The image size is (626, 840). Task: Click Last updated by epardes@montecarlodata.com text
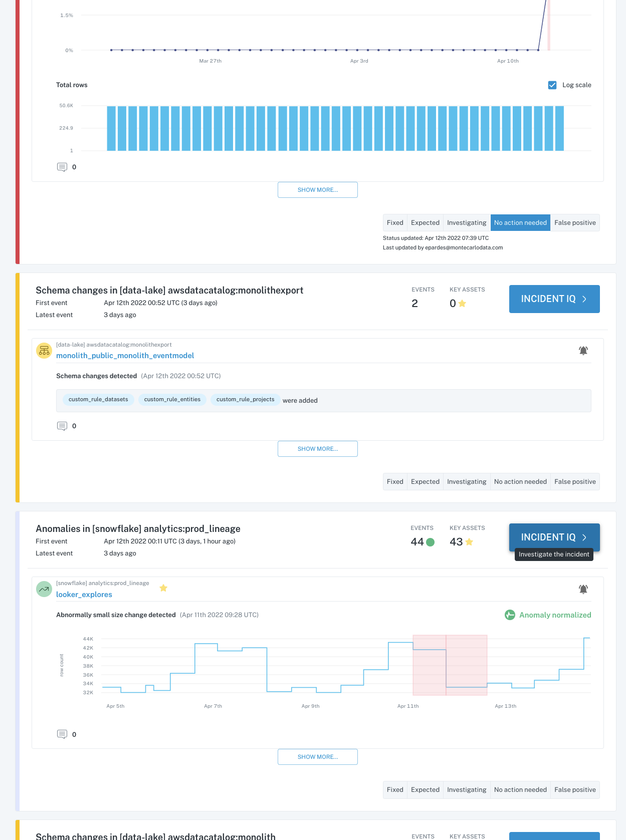click(x=443, y=248)
